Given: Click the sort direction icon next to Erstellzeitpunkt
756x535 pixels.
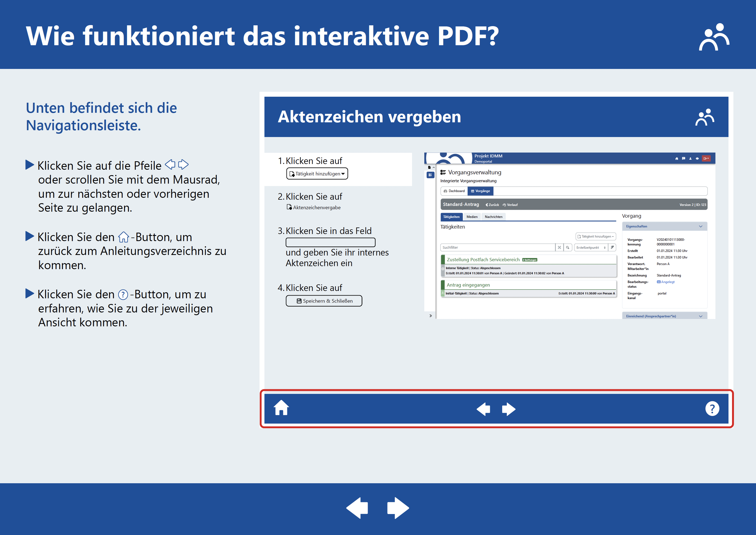Looking at the screenshot, I should [612, 247].
